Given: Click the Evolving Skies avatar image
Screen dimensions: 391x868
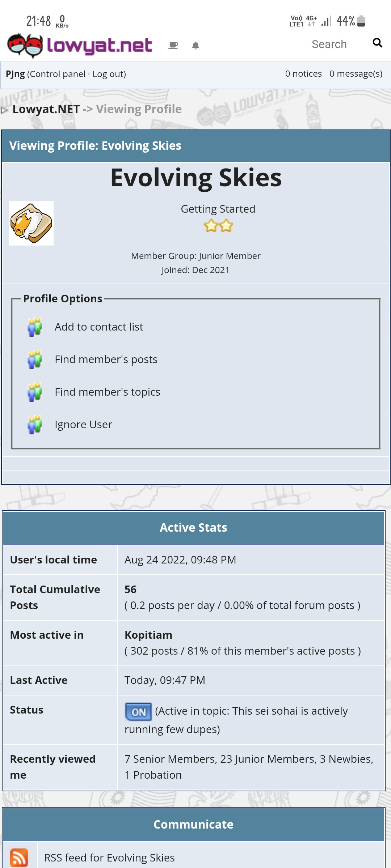Looking at the screenshot, I should click(31, 223).
